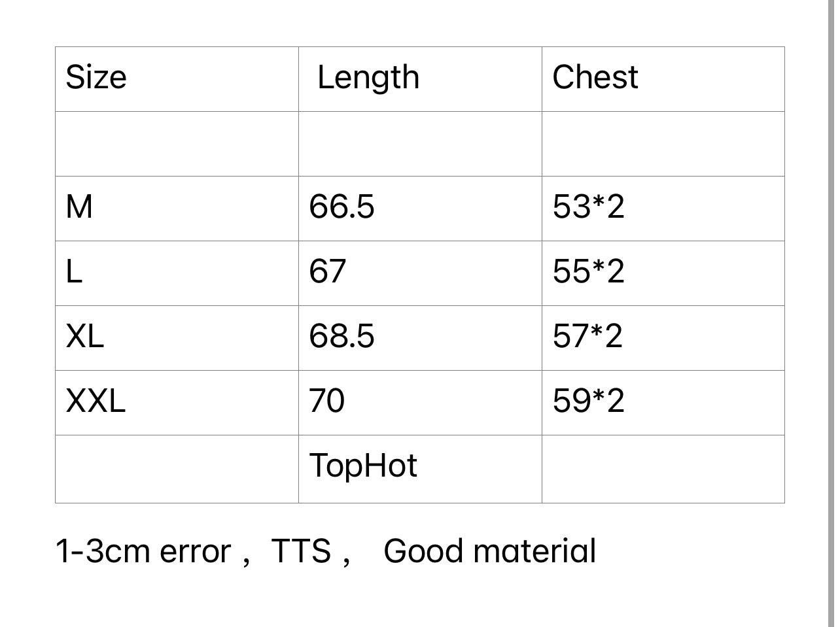Click the TTS text below table
This screenshot has width=840, height=627.
click(x=301, y=551)
